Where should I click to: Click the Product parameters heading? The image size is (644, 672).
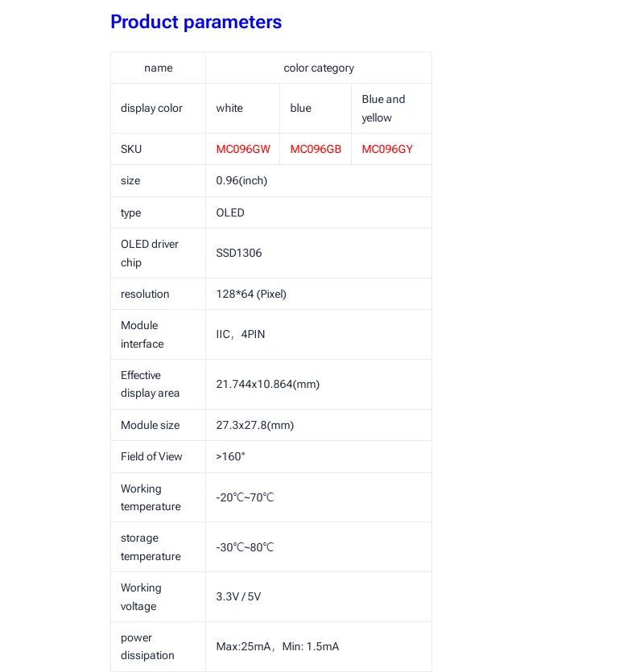coord(196,23)
